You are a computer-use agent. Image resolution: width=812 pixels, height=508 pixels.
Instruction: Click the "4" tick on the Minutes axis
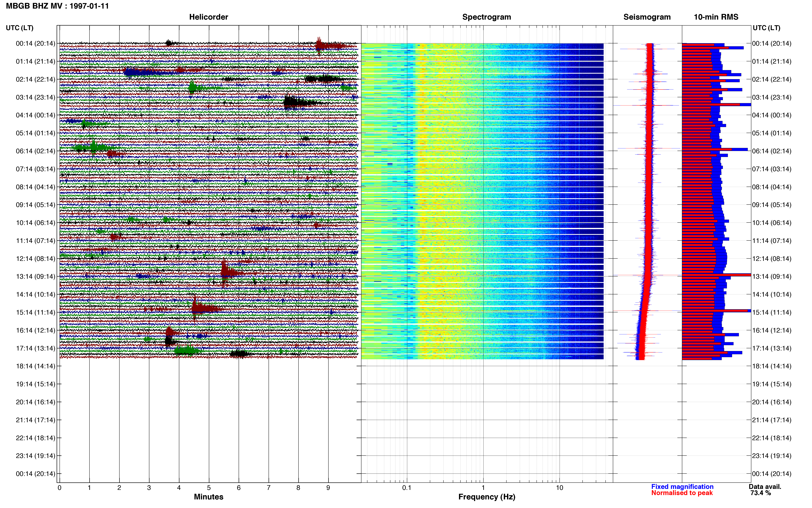coord(179,488)
